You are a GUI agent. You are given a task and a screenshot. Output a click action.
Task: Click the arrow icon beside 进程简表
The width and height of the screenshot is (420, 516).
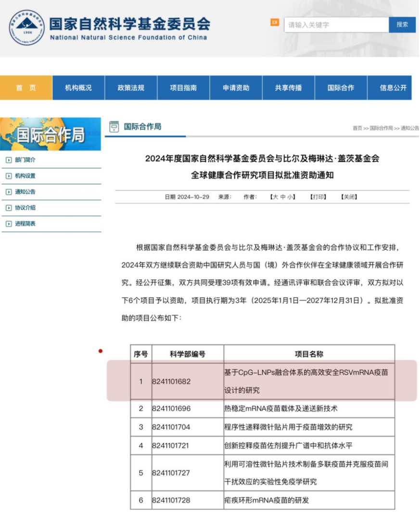[x=9, y=224]
